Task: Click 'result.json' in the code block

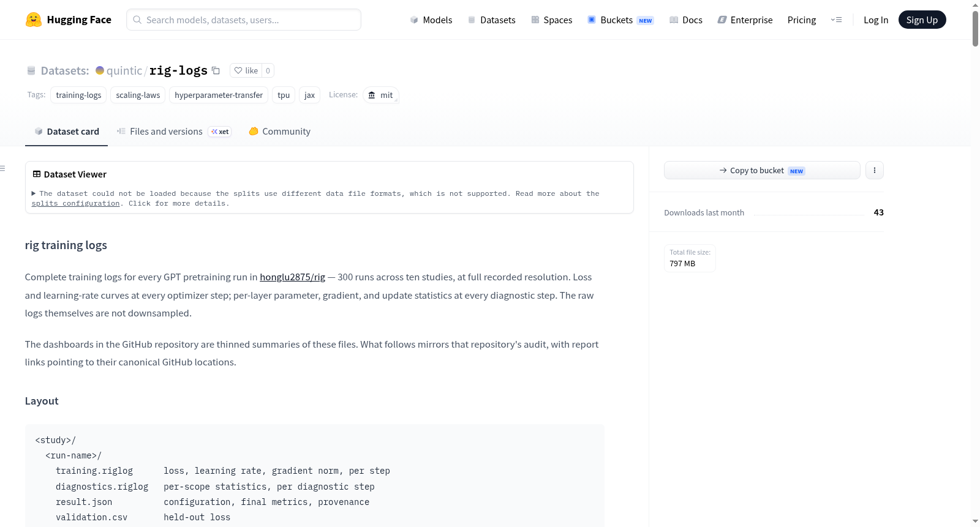Action: [x=84, y=502]
